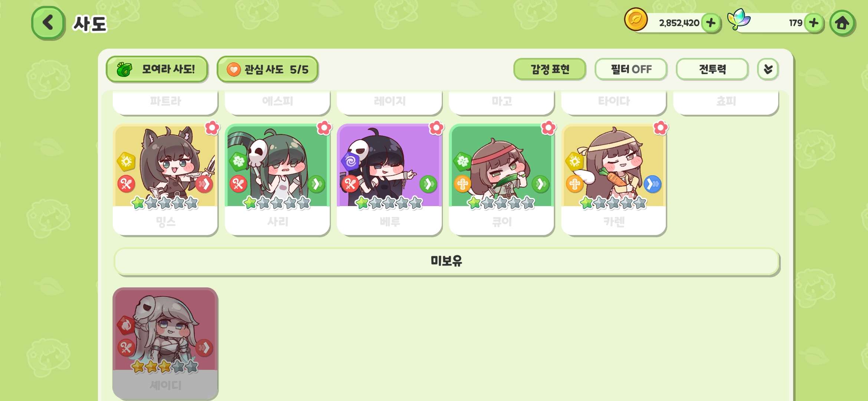This screenshot has height=401, width=868.
Task: Tap the rainbow crystal currency icon
Action: click(x=739, y=20)
